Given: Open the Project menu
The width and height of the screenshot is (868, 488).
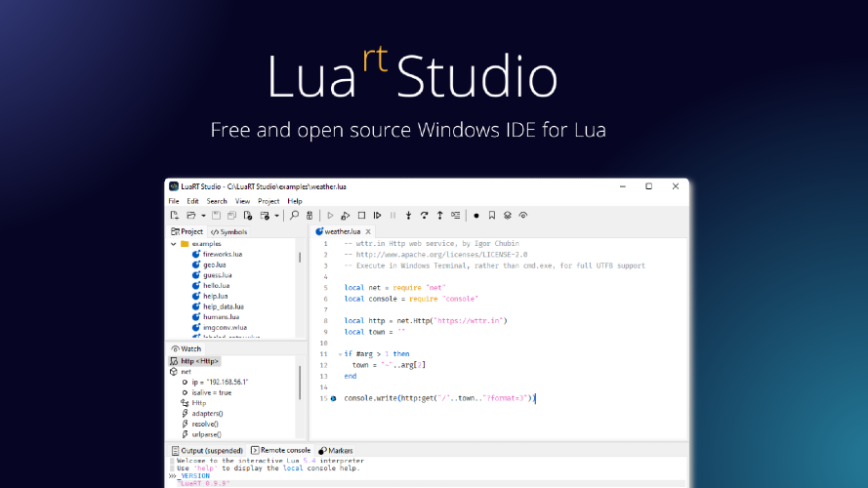Looking at the screenshot, I should point(269,201).
